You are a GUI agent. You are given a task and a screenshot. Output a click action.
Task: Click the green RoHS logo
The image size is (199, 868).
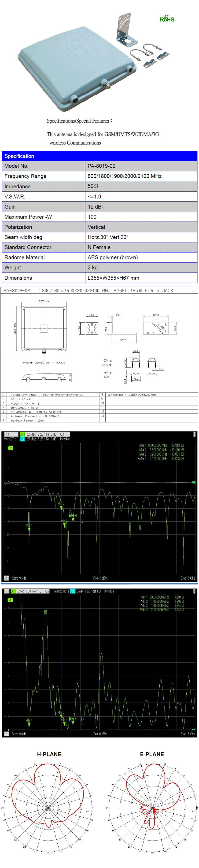click(167, 19)
